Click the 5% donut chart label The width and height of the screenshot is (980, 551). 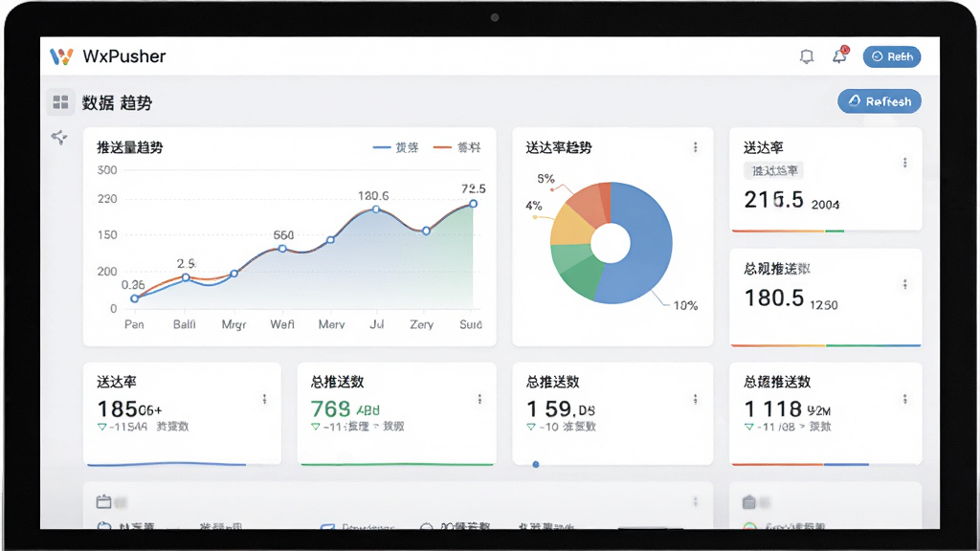(x=546, y=179)
